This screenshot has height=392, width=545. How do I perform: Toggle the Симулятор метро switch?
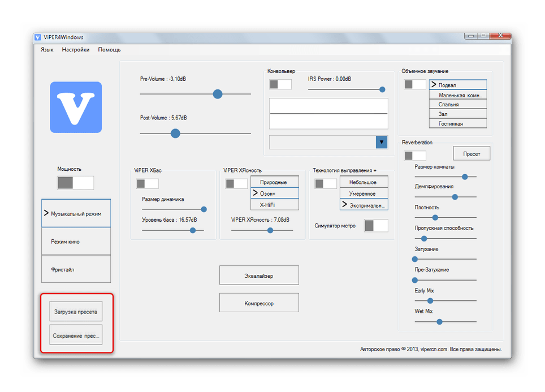[x=376, y=226]
